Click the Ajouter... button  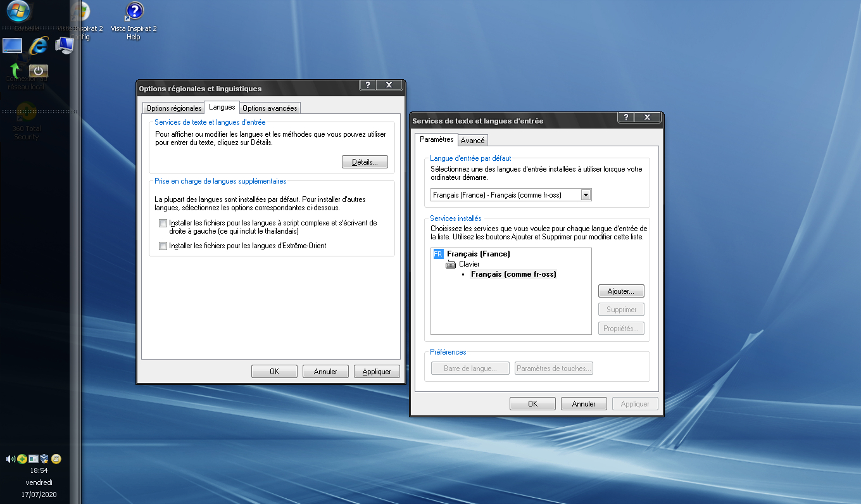620,291
